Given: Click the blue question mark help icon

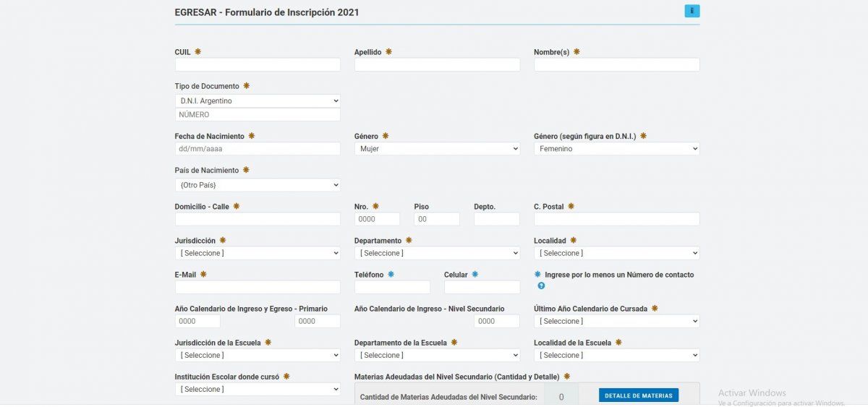Looking at the screenshot, I should click(x=541, y=286).
